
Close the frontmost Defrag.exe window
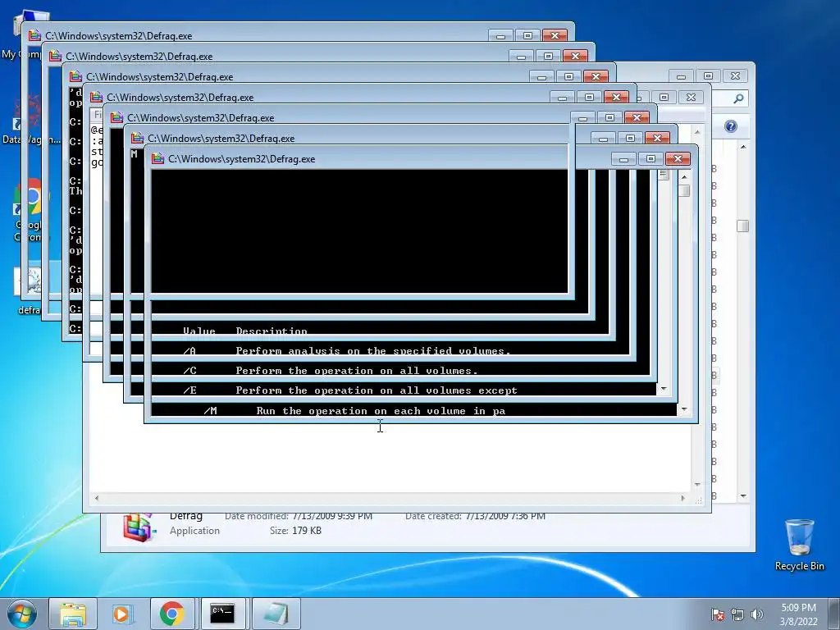coord(678,158)
